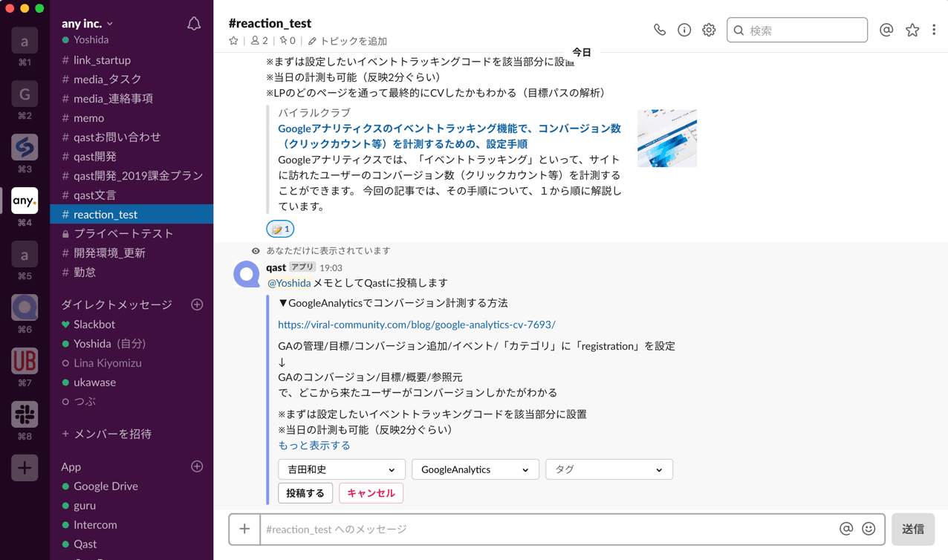Click the キャンセル button
The width and height of the screenshot is (948, 560).
371,493
